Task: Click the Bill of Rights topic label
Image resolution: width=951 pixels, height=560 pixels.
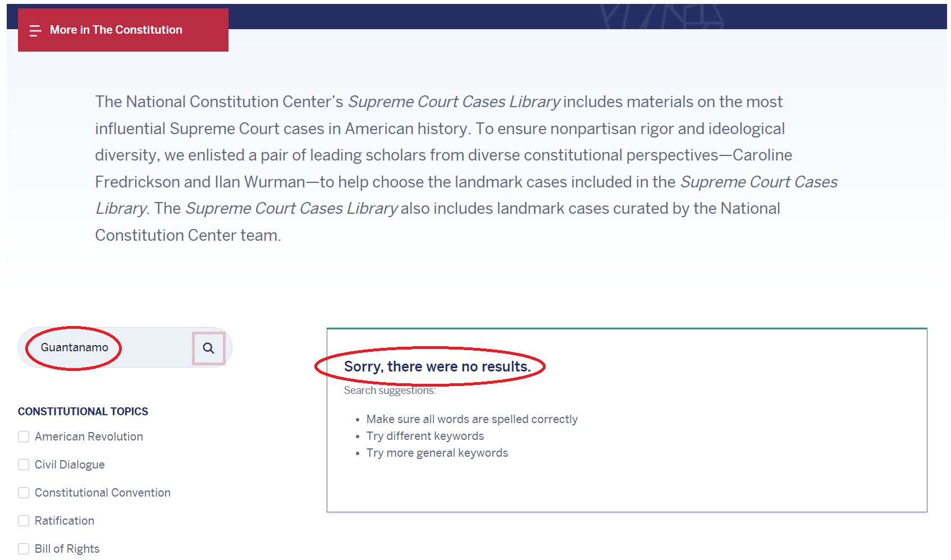Action: click(x=67, y=549)
